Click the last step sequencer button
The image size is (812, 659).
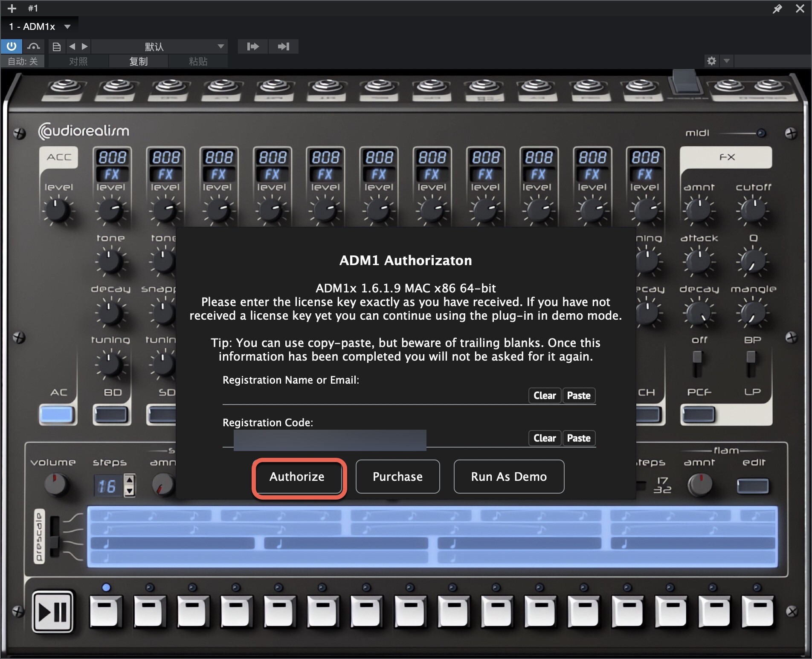(x=757, y=612)
